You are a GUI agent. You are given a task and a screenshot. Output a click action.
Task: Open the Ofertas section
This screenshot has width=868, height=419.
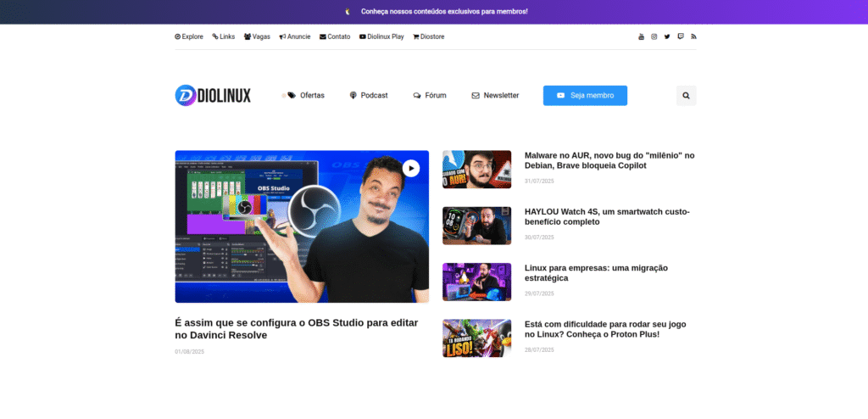click(x=306, y=95)
